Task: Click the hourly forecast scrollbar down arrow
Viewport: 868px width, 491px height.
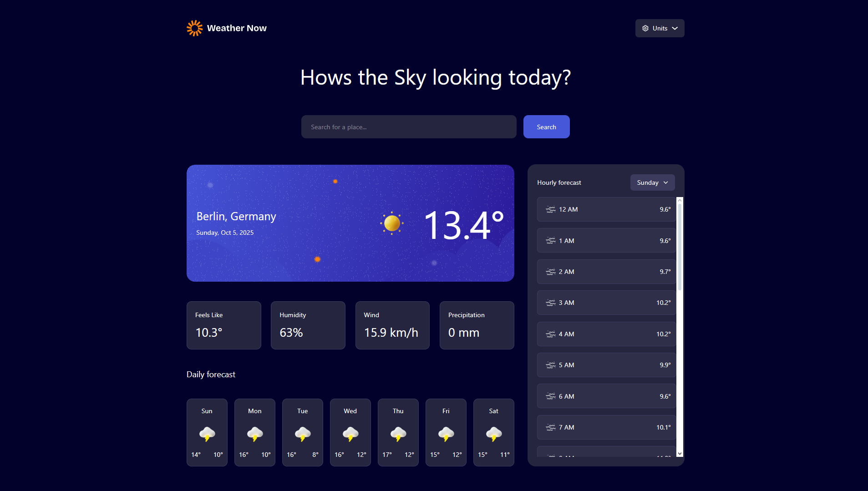Action: point(680,453)
